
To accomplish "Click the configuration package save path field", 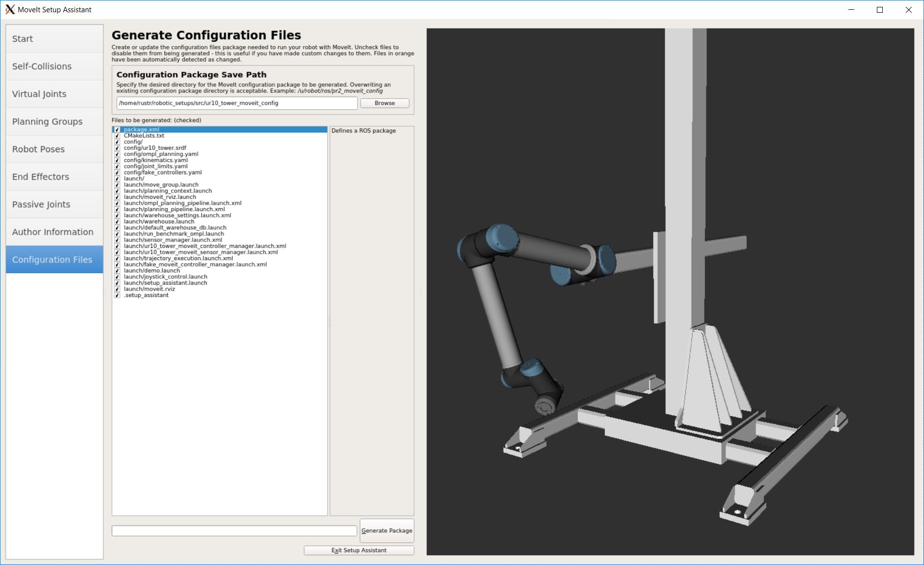I will [x=236, y=103].
